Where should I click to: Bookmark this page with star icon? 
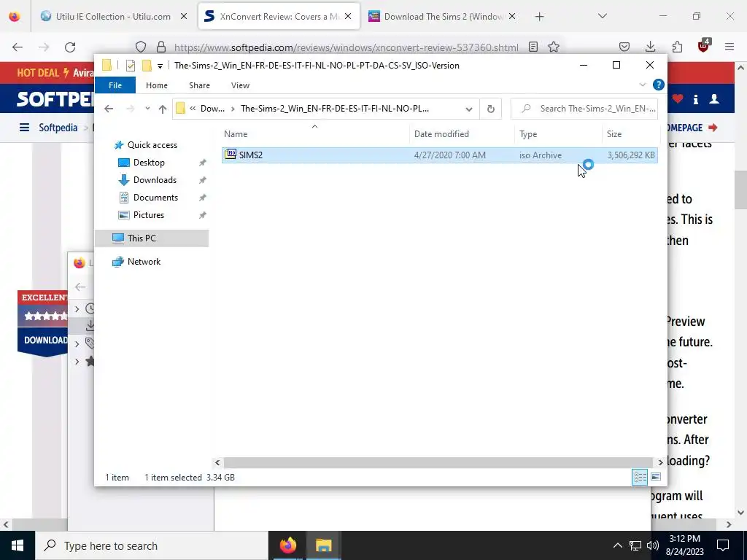tap(553, 47)
